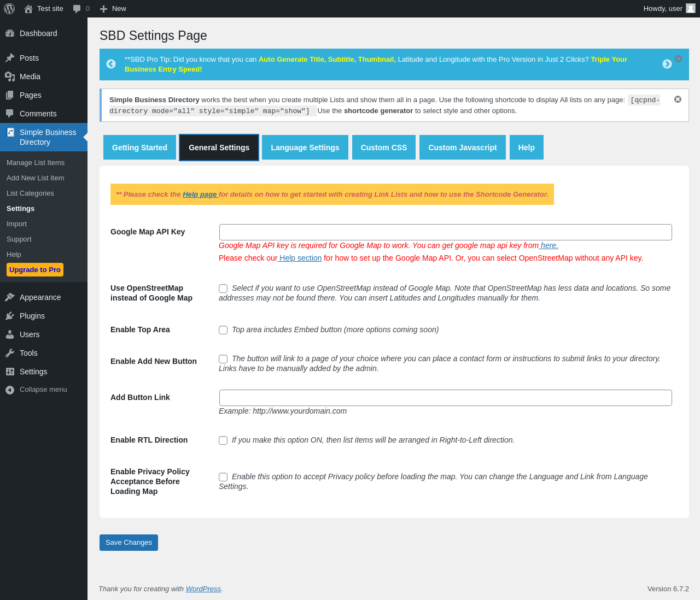700x600 pixels.
Task: Click the shortcode generator text in notice
Action: point(378,111)
